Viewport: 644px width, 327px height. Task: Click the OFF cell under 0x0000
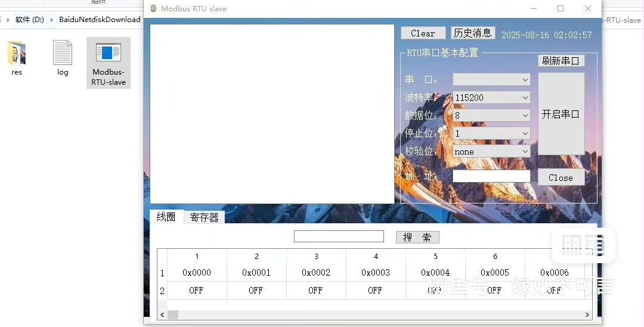[197, 291]
